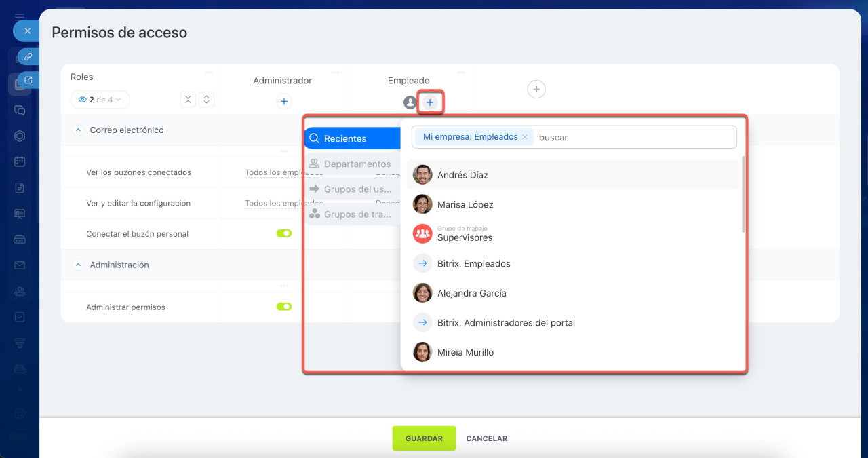The image size is (868, 458).
Task: Click the copy link icon on left edge
Action: [28, 57]
